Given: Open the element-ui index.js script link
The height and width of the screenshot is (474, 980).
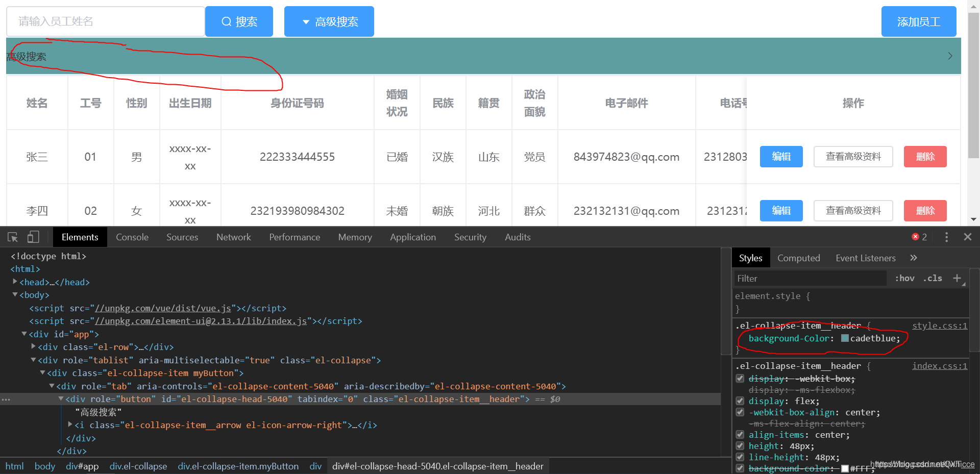Looking at the screenshot, I should click(x=201, y=321).
